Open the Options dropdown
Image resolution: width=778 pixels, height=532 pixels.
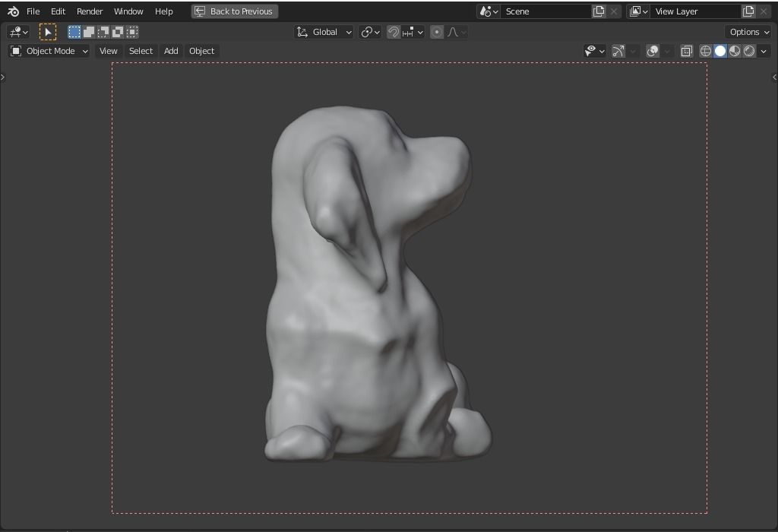point(748,32)
